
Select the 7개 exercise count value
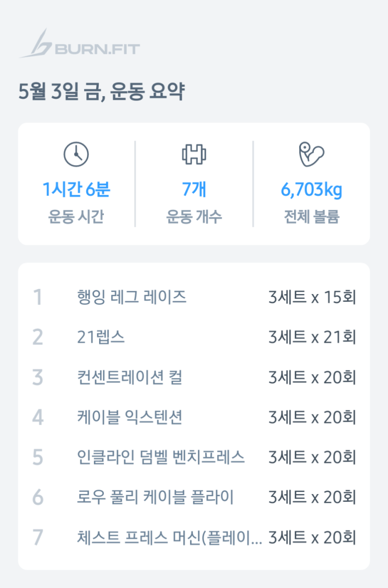point(194,190)
